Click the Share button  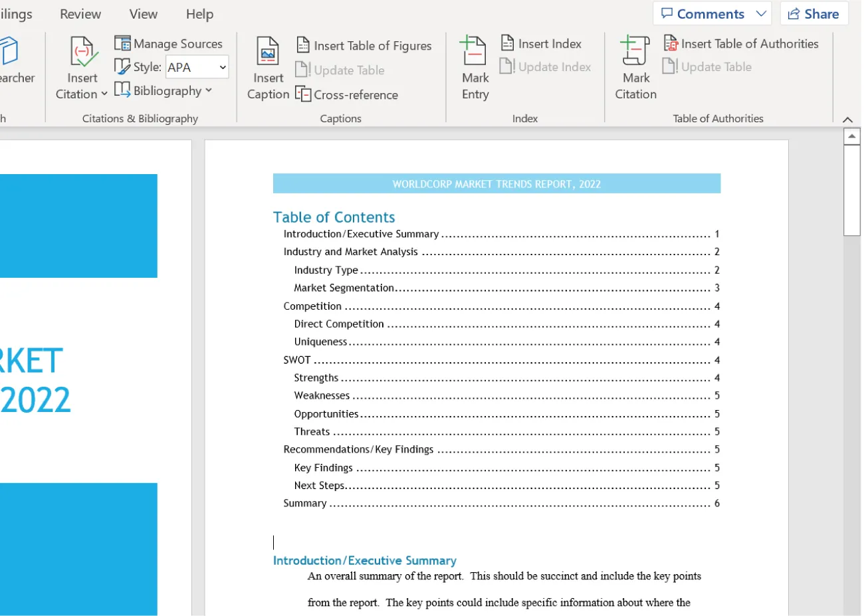click(x=813, y=13)
